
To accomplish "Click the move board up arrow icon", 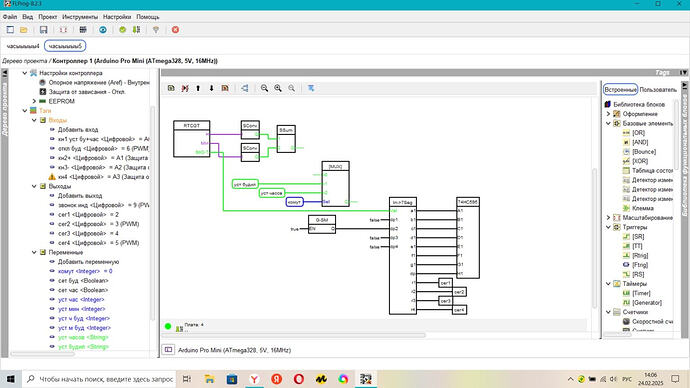I will coord(198,88).
